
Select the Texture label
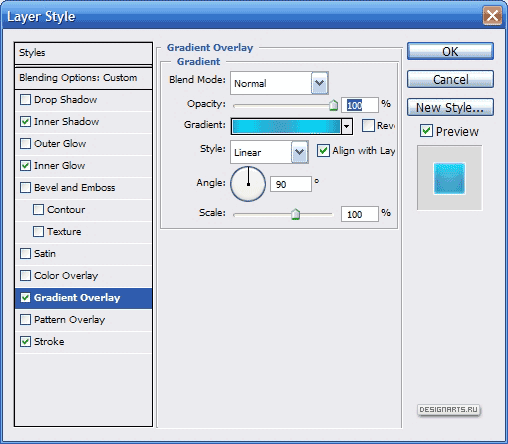tap(64, 232)
